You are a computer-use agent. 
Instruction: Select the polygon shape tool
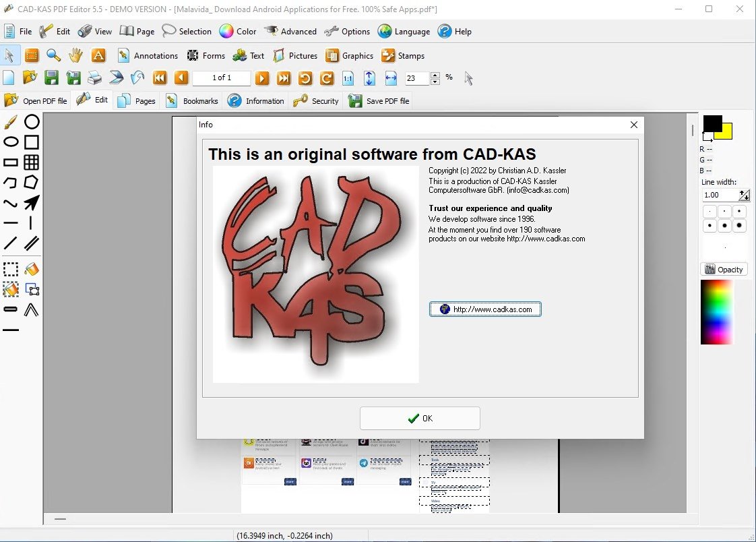point(32,182)
